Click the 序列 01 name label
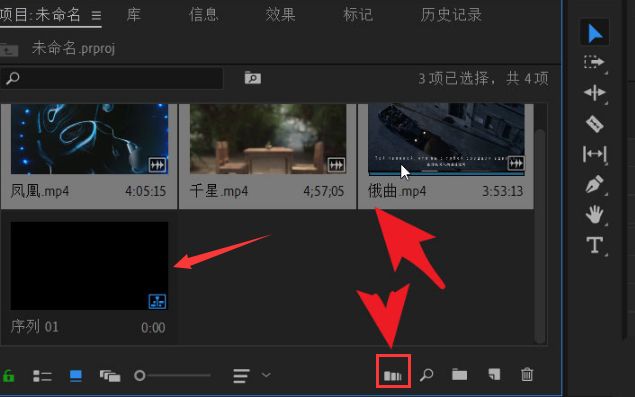The width and height of the screenshot is (635, 397). (34, 327)
